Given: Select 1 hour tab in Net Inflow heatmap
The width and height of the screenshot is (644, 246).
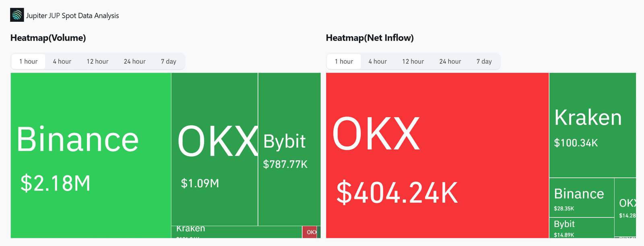Looking at the screenshot, I should [x=344, y=61].
